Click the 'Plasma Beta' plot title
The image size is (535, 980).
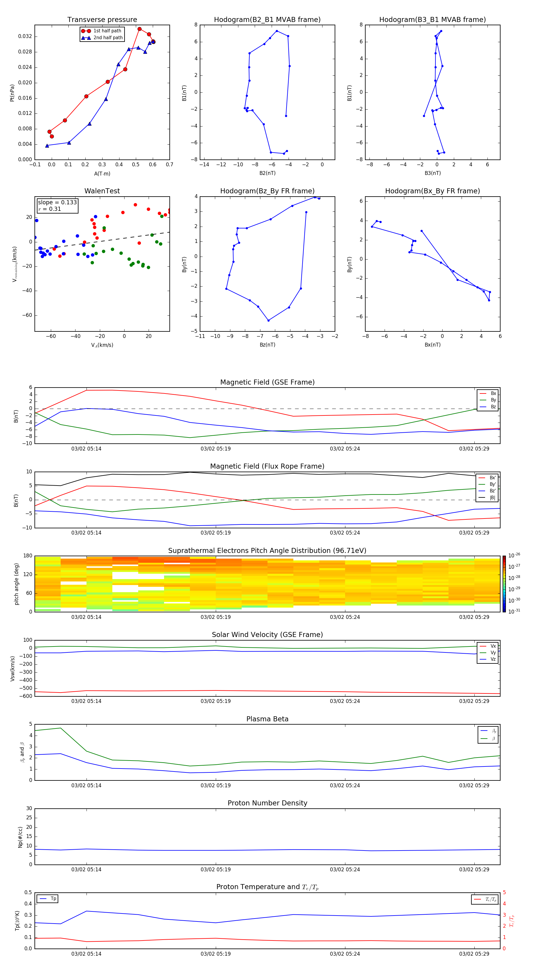[267, 719]
